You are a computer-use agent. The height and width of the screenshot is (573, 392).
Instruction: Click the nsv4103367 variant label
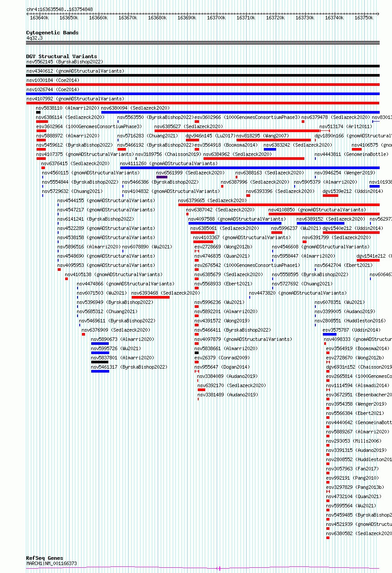[242, 237]
